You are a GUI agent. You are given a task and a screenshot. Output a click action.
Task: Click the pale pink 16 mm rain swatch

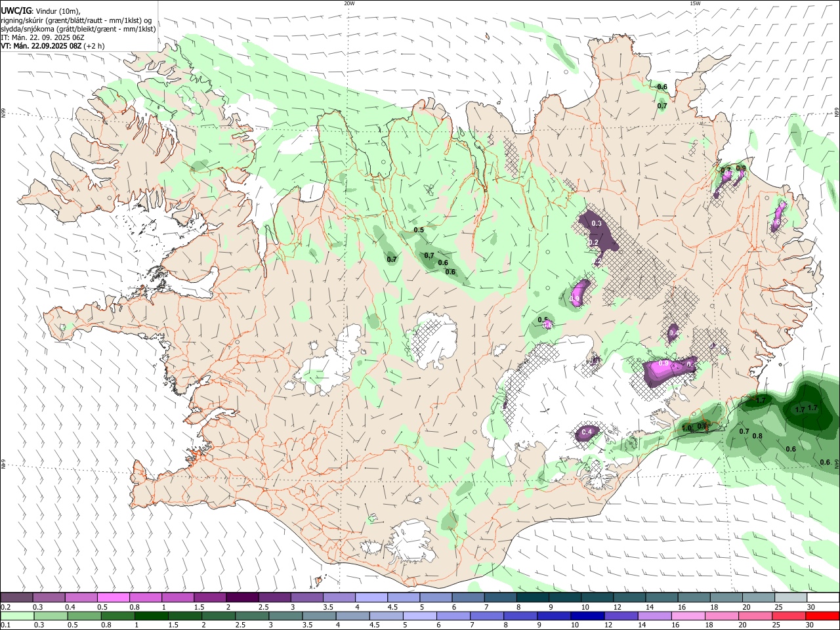click(688, 616)
